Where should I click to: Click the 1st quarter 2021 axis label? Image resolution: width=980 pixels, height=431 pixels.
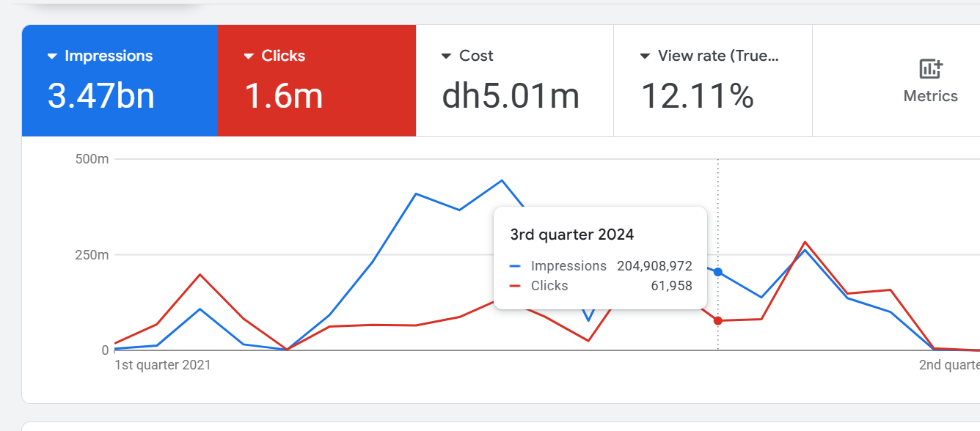tap(161, 364)
